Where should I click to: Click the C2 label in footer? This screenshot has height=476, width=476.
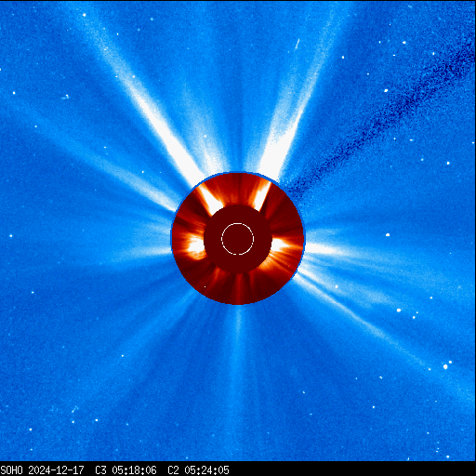(173, 470)
